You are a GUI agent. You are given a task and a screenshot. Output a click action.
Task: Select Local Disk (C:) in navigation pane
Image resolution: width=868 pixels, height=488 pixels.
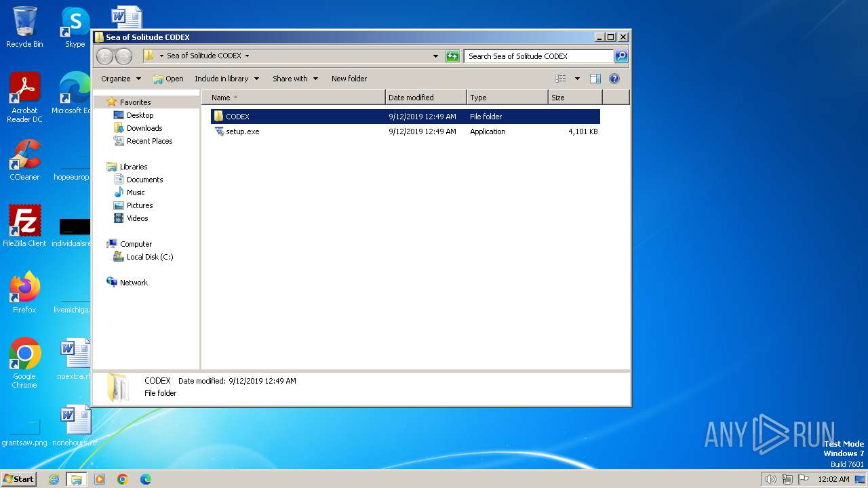coord(149,257)
